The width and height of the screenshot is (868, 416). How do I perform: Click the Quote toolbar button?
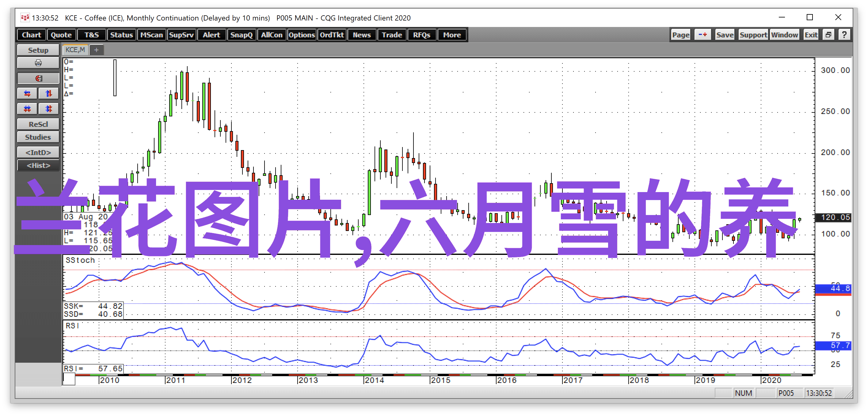click(61, 35)
